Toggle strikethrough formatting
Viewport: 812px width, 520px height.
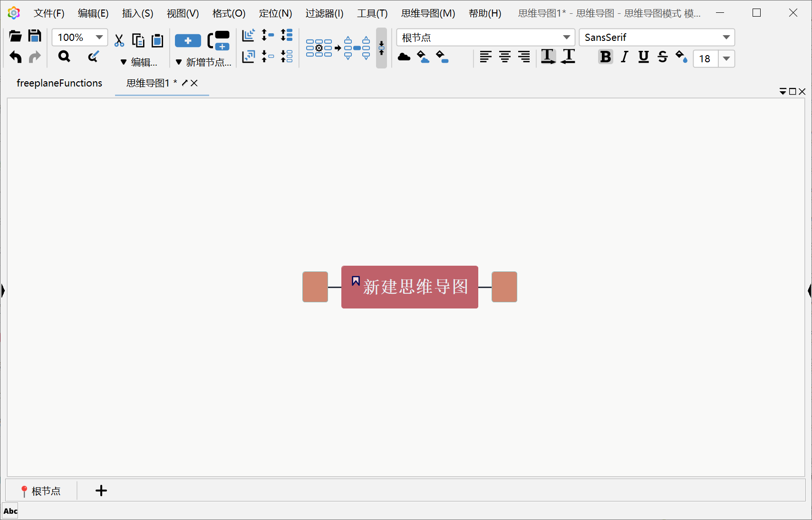(663, 57)
